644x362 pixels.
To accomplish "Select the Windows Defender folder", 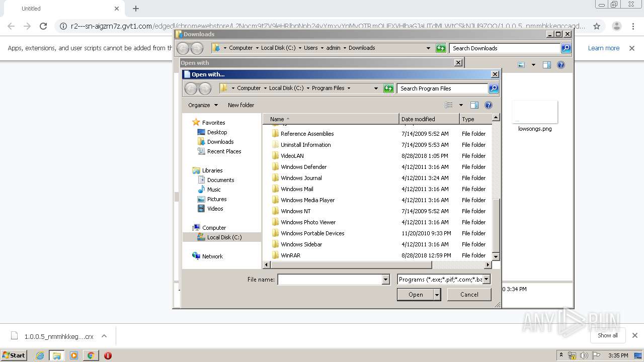I will tap(303, 167).
